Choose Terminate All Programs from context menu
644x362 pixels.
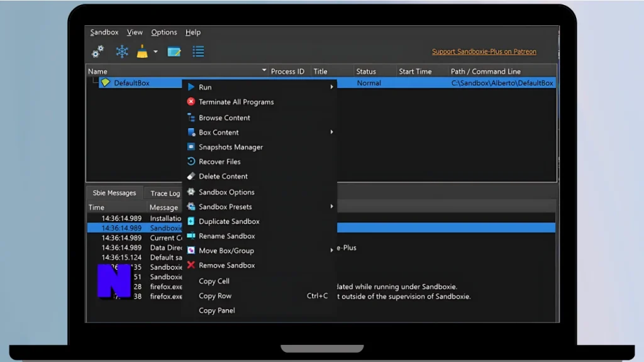click(x=259, y=102)
